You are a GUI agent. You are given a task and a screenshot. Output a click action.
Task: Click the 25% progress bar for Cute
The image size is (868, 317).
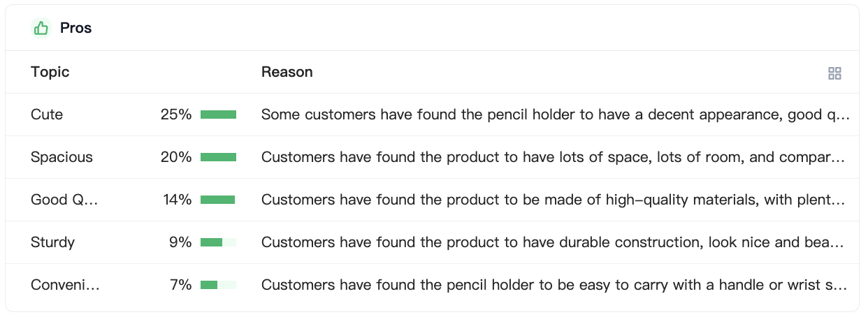pos(218,115)
